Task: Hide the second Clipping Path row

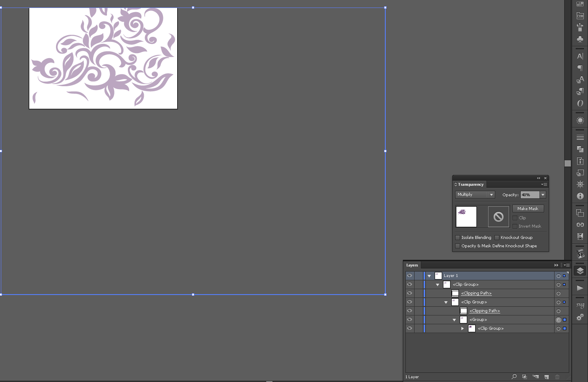Action: coord(410,310)
